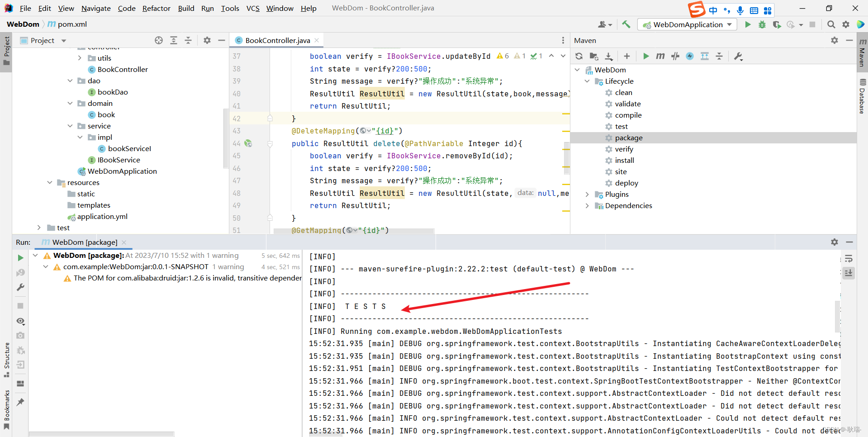Open the run configuration WebDomApplication dropdown
The height and width of the screenshot is (437, 868).
click(688, 24)
